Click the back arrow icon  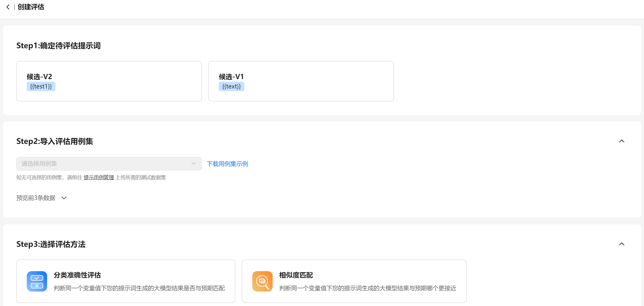pos(8,7)
